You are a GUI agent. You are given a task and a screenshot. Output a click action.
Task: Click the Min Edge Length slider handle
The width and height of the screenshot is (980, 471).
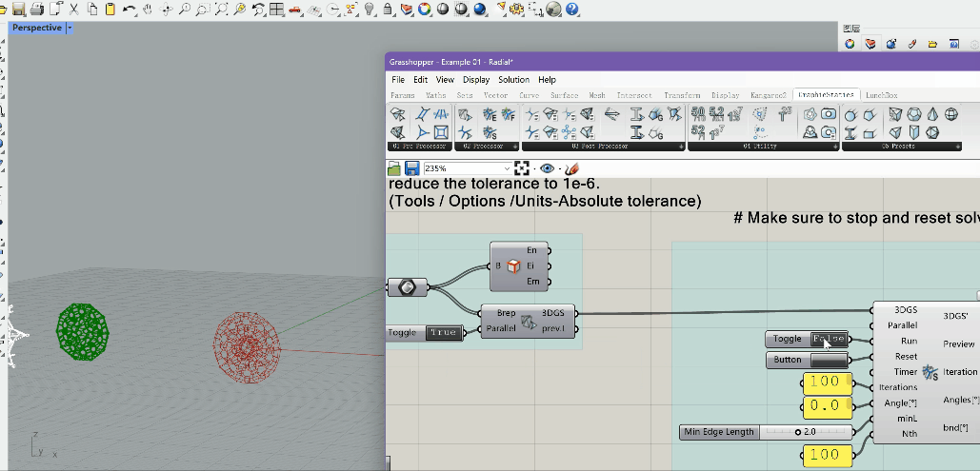798,432
